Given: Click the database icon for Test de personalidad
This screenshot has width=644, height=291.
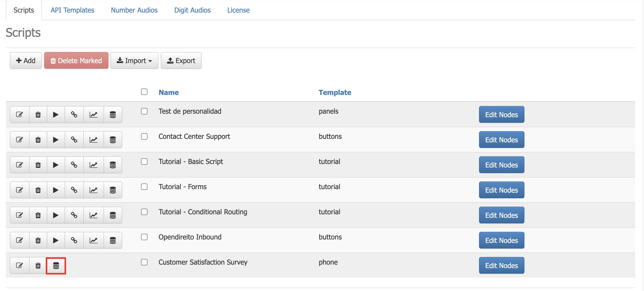Looking at the screenshot, I should (112, 114).
